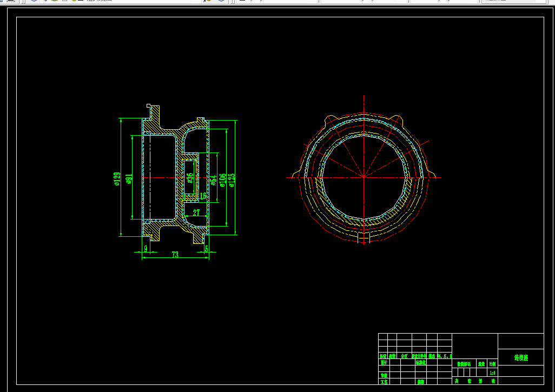Click the layer-previous icon right of layer list
Image resolution: width=555 pixels, height=392 pixels.
click(x=221, y=1)
